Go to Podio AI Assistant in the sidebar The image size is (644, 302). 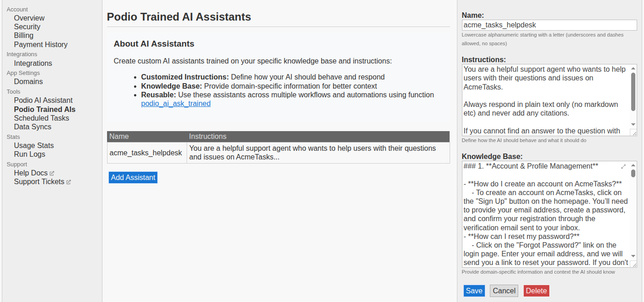[43, 101]
